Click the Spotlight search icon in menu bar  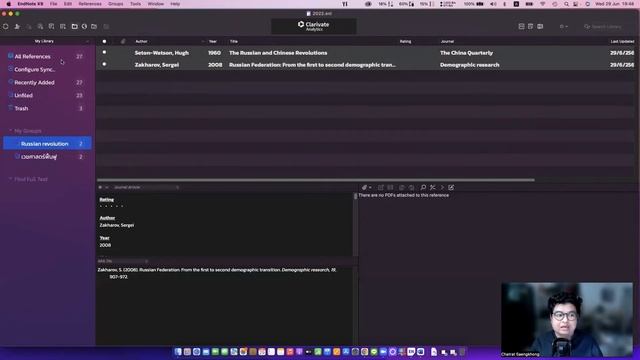coord(566,4)
